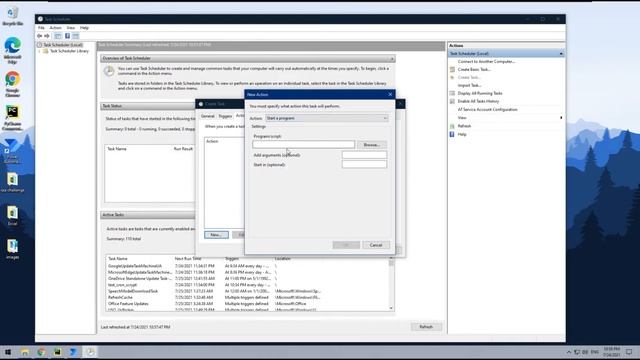Select OneDrive Standalone Update Task row
This screenshot has width=640, height=360.
[248, 278]
